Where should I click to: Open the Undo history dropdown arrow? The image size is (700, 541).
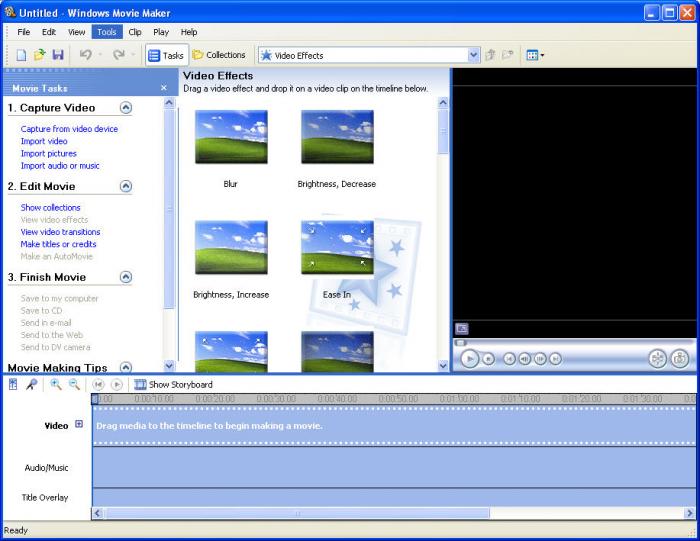100,55
